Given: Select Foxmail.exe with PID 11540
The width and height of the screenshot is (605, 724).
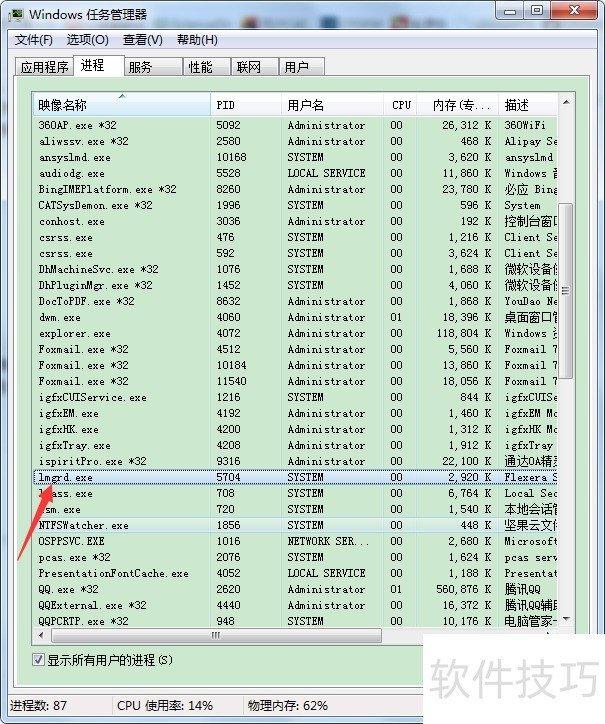Looking at the screenshot, I should coord(295,381).
